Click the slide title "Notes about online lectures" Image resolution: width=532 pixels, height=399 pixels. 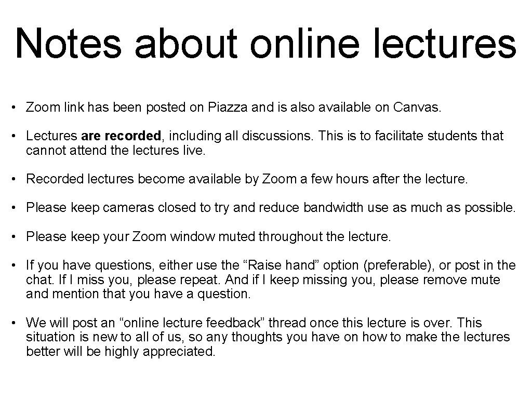[x=265, y=44]
